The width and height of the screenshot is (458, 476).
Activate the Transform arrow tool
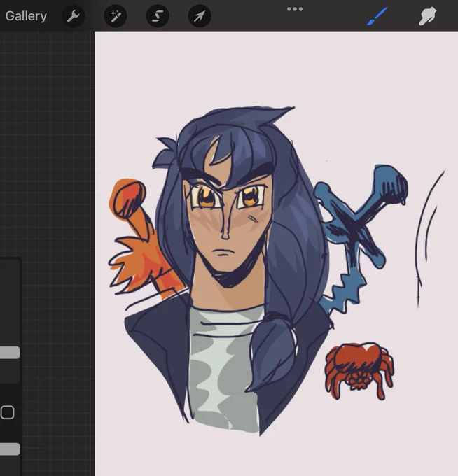[x=200, y=16]
